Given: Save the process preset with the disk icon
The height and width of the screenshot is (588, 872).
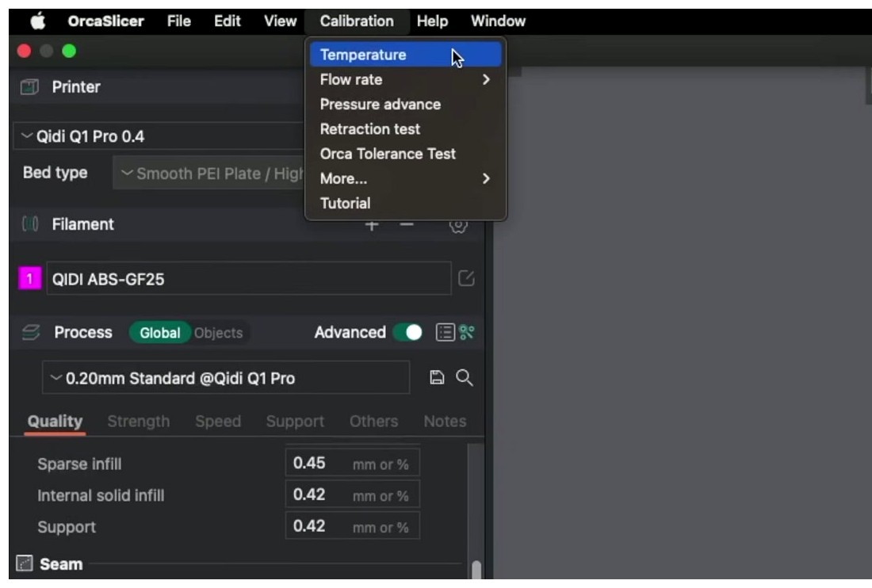Looking at the screenshot, I should (x=437, y=378).
